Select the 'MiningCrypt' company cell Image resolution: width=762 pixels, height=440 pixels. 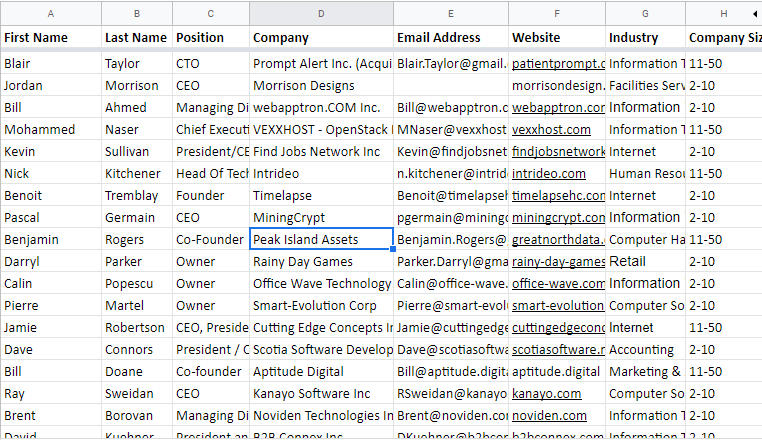click(x=321, y=218)
